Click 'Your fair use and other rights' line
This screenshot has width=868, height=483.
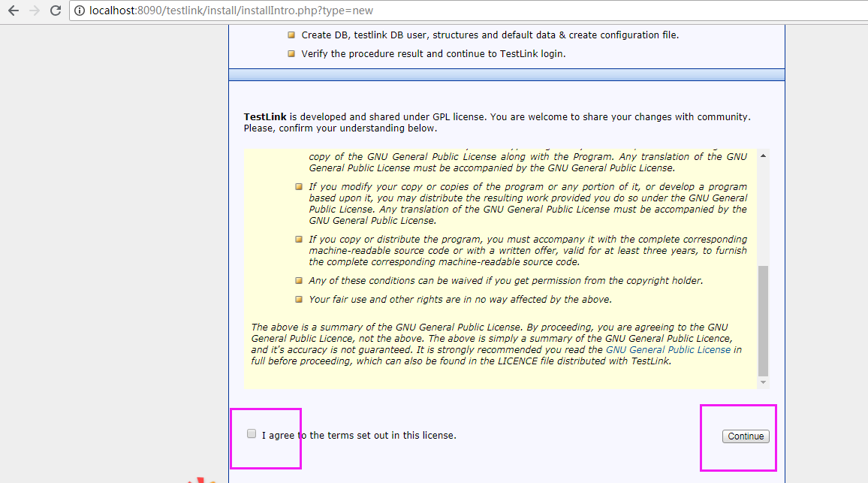click(460, 300)
